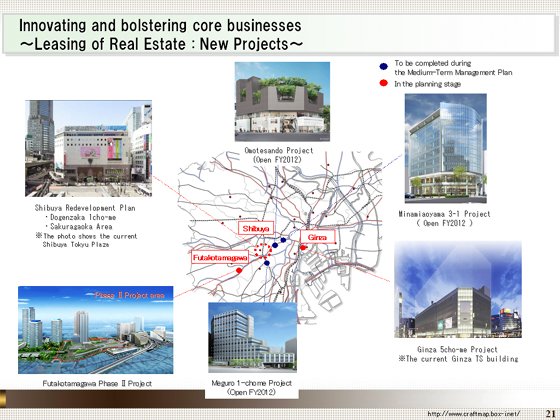Click the Ginza 5cho-me Project building image
Screen dimensions: 560x420
(458, 289)
